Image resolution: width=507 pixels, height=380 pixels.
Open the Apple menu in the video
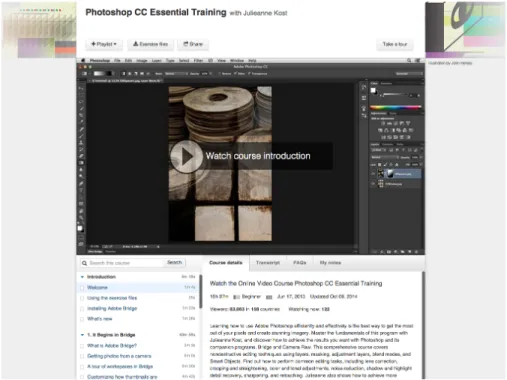click(83, 60)
